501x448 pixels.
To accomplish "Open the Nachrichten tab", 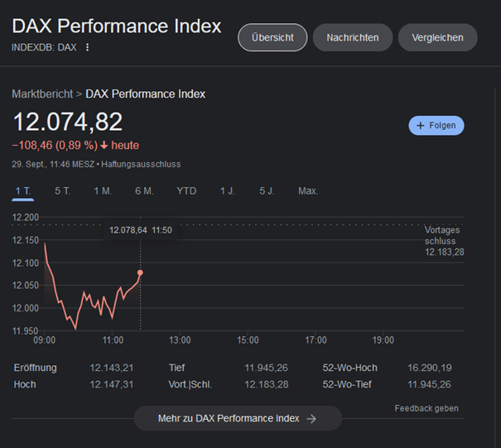I will 353,37.
